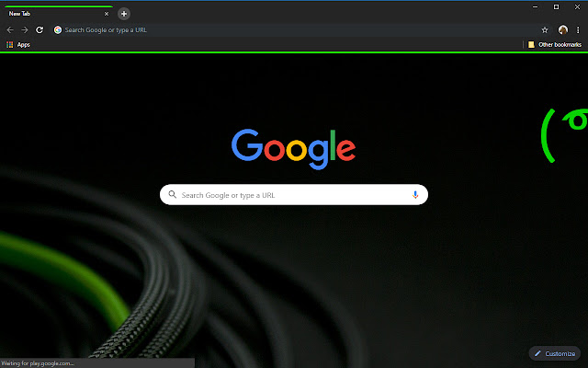Open the Other bookmarks folder

pyautogui.click(x=555, y=45)
